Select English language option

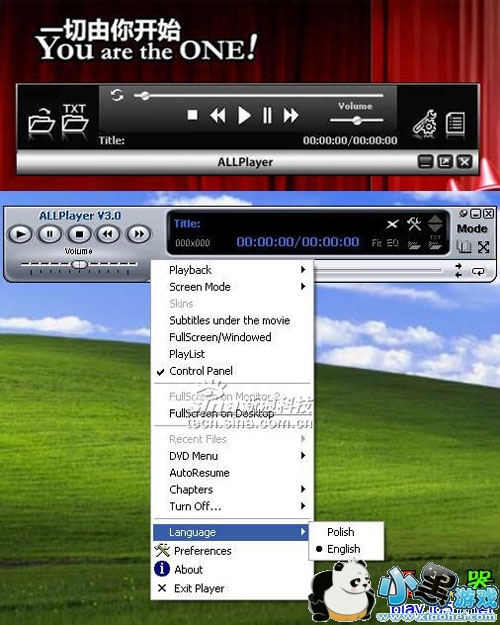click(346, 549)
